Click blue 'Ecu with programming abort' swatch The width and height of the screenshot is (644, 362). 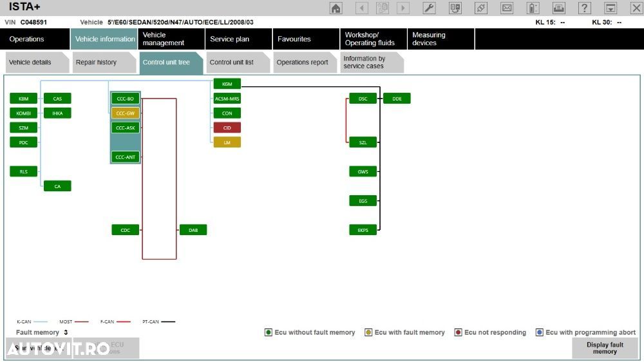pos(540,332)
